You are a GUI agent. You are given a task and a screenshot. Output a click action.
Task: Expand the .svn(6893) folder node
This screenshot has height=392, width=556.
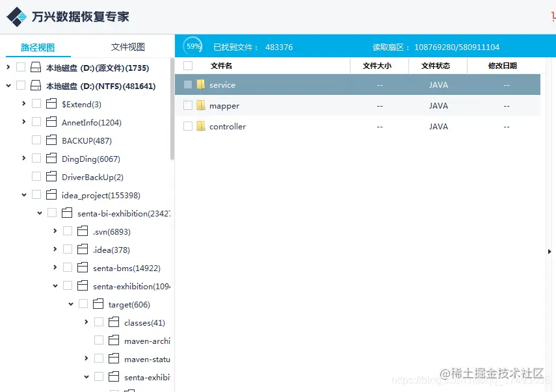tap(54, 231)
